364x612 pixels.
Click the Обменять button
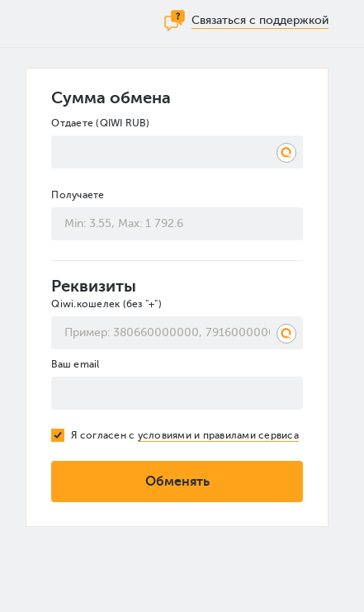pyautogui.click(x=177, y=482)
